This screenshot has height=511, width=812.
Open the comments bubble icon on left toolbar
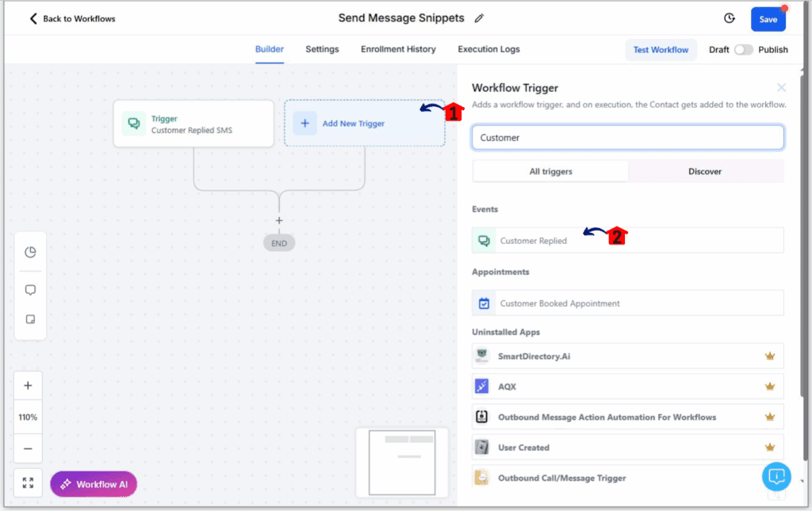(x=31, y=290)
